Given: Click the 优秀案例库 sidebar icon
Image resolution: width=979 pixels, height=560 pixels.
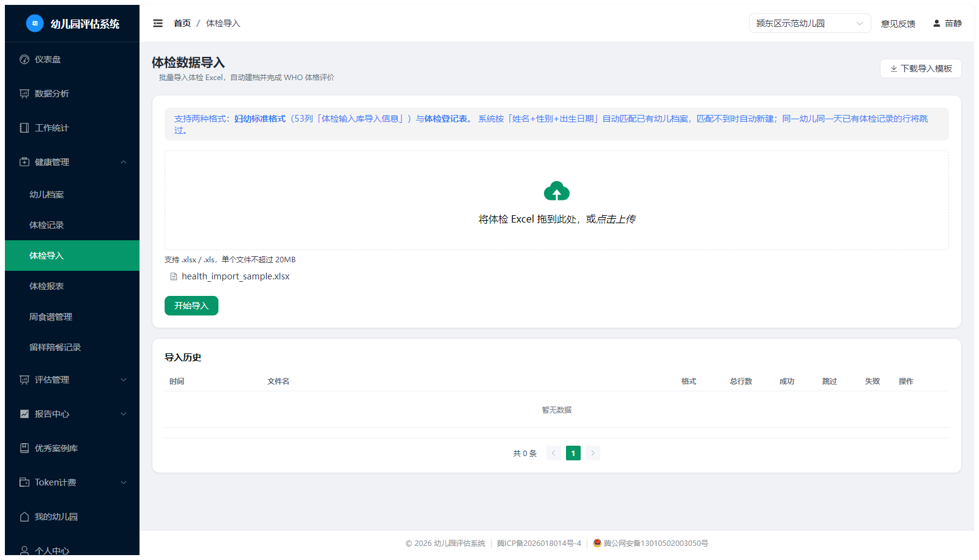Looking at the screenshot, I should (24, 448).
